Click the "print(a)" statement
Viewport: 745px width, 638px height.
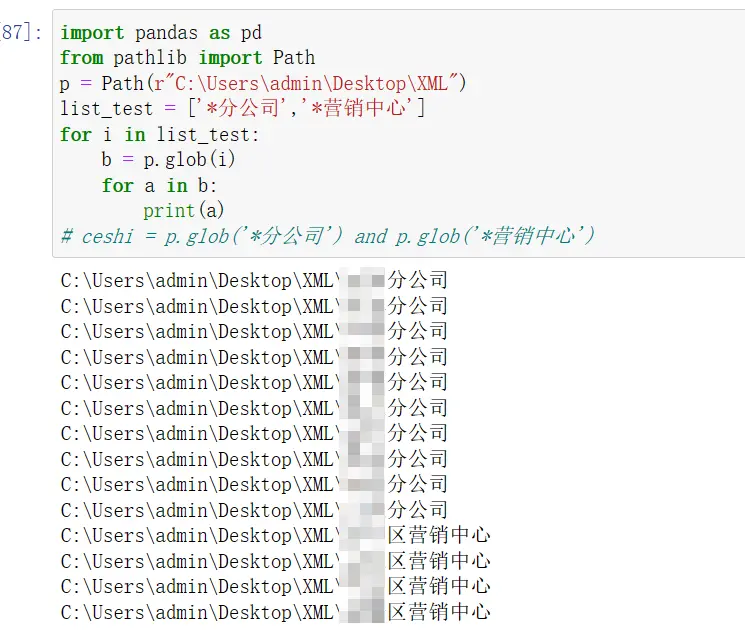(183, 210)
